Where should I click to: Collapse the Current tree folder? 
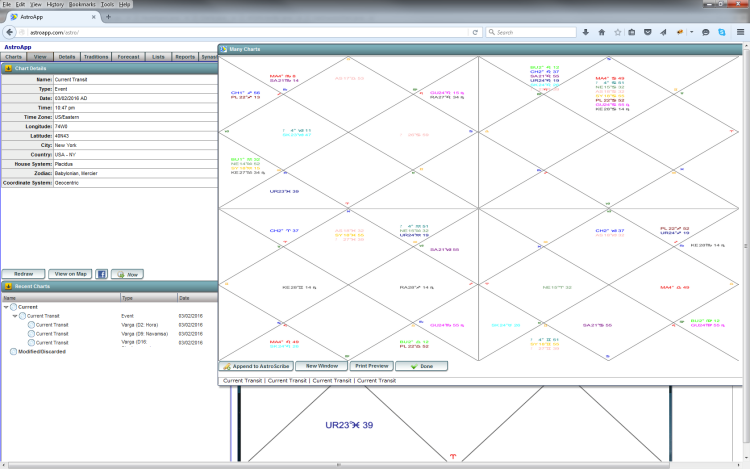[x=5, y=306]
